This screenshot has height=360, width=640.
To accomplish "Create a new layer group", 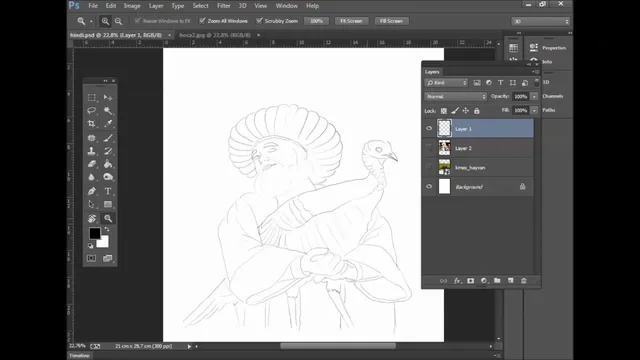I will [x=497, y=281].
